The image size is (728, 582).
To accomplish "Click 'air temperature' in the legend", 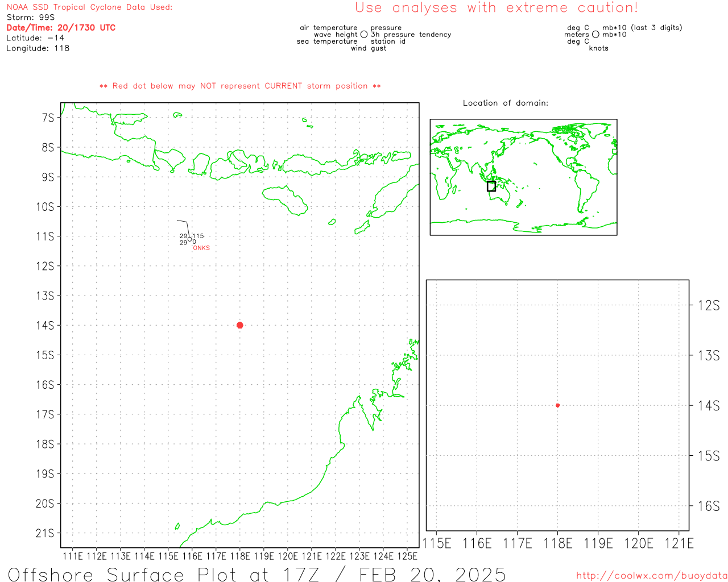I will (x=329, y=28).
